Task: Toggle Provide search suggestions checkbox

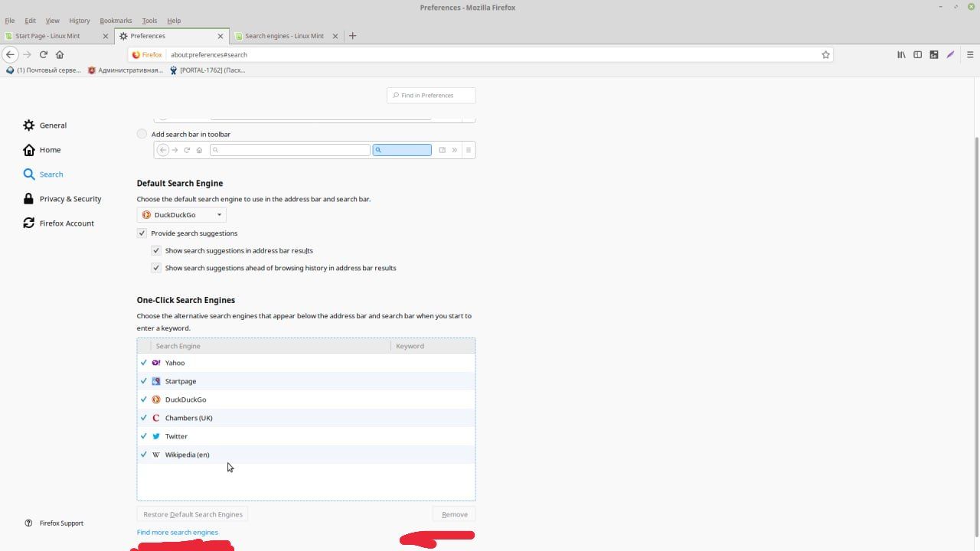Action: tap(142, 233)
